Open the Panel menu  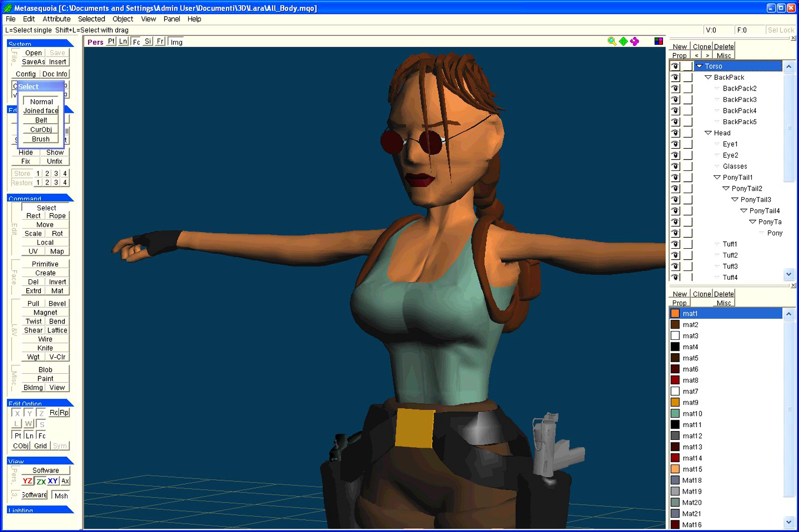click(171, 19)
